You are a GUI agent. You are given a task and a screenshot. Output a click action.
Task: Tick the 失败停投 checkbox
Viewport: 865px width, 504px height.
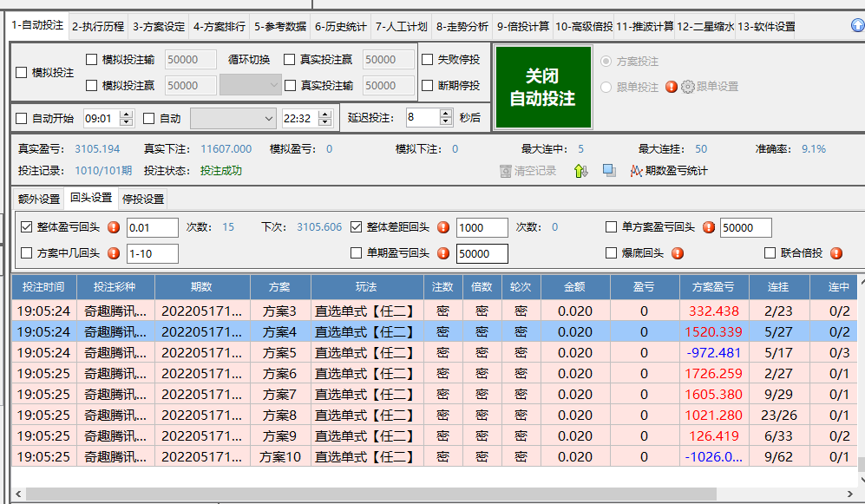tap(428, 60)
